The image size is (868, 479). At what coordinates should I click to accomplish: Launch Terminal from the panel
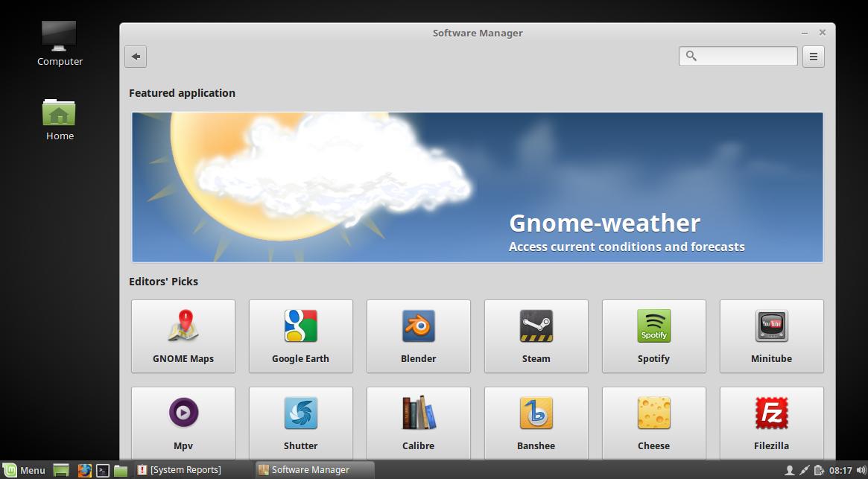(x=102, y=470)
